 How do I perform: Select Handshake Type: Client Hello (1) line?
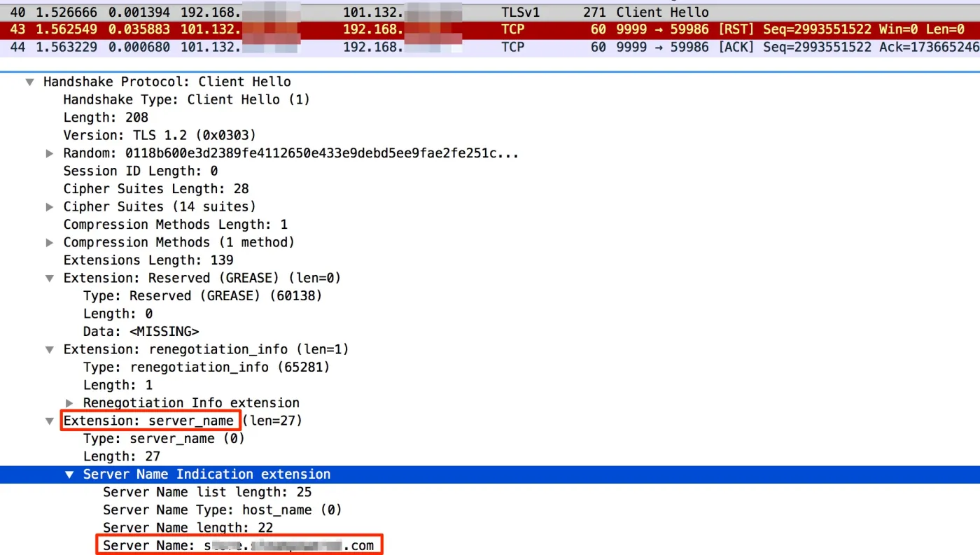point(186,99)
